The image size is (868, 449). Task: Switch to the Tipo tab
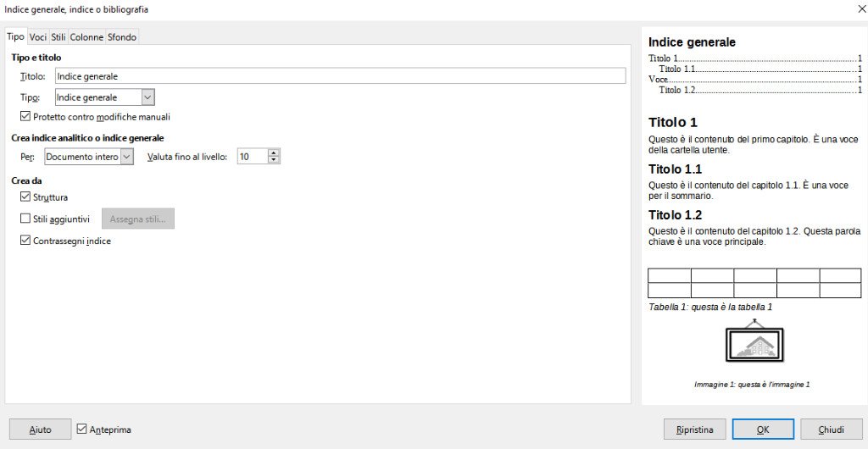(x=15, y=36)
